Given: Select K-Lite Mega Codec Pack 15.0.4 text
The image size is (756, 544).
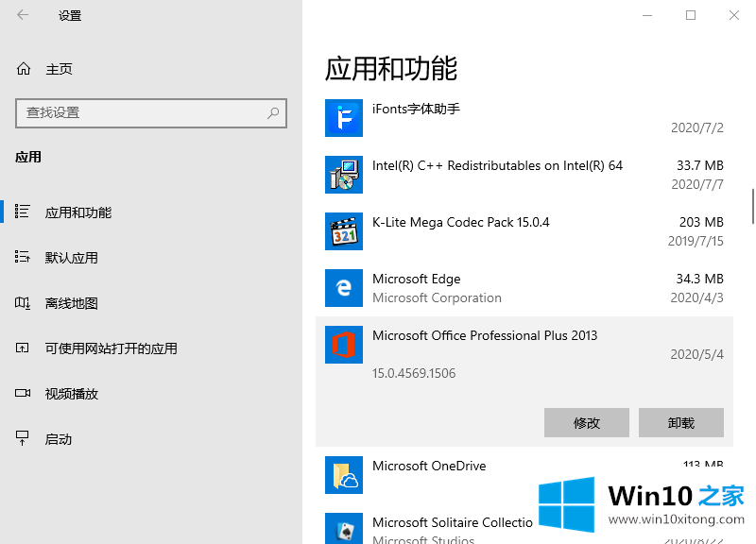Looking at the screenshot, I should [460, 222].
